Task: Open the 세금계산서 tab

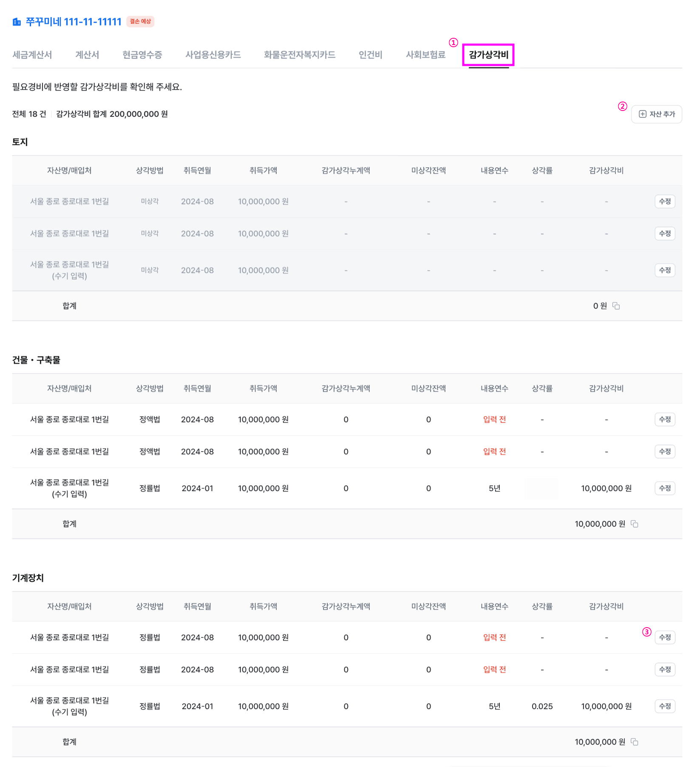Action: [32, 55]
